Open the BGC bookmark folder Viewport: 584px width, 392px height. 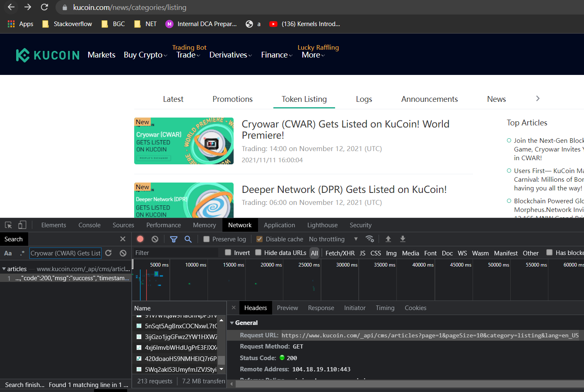(x=113, y=24)
